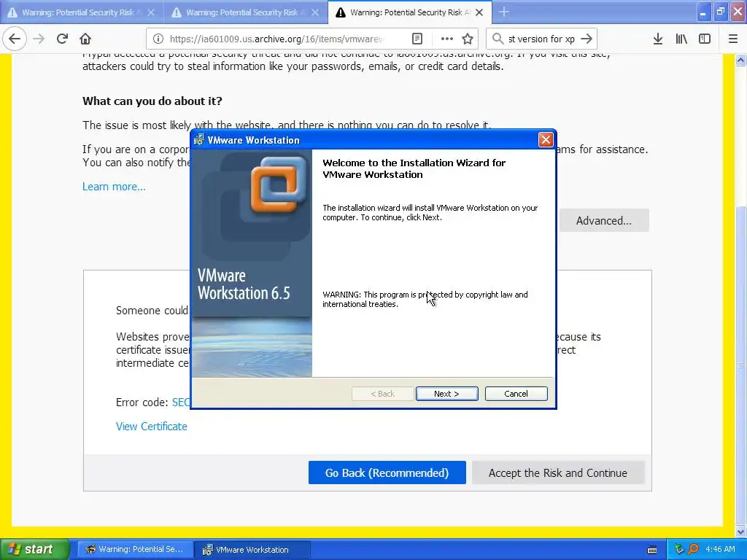Click page scrollbar up arrow

[741, 60]
